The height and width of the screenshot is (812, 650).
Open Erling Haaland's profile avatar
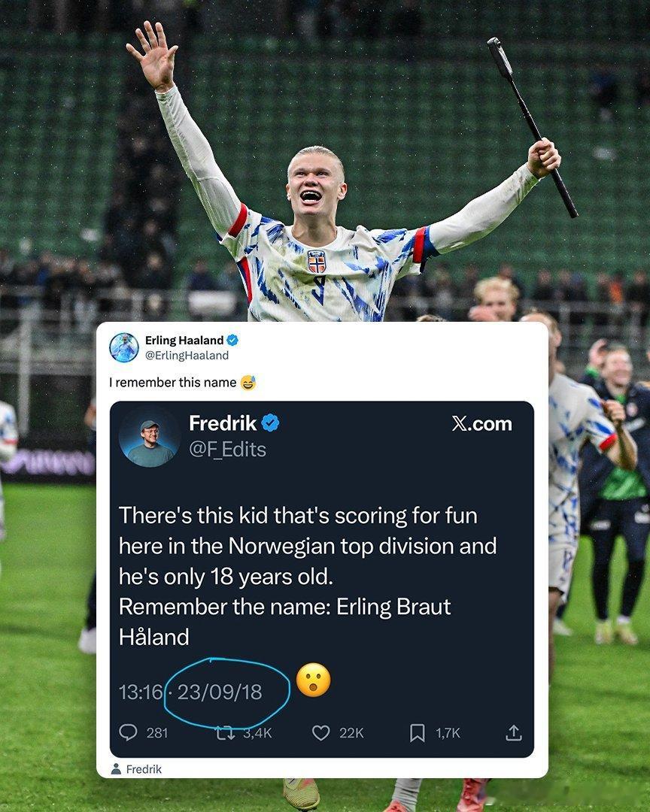tap(124, 347)
